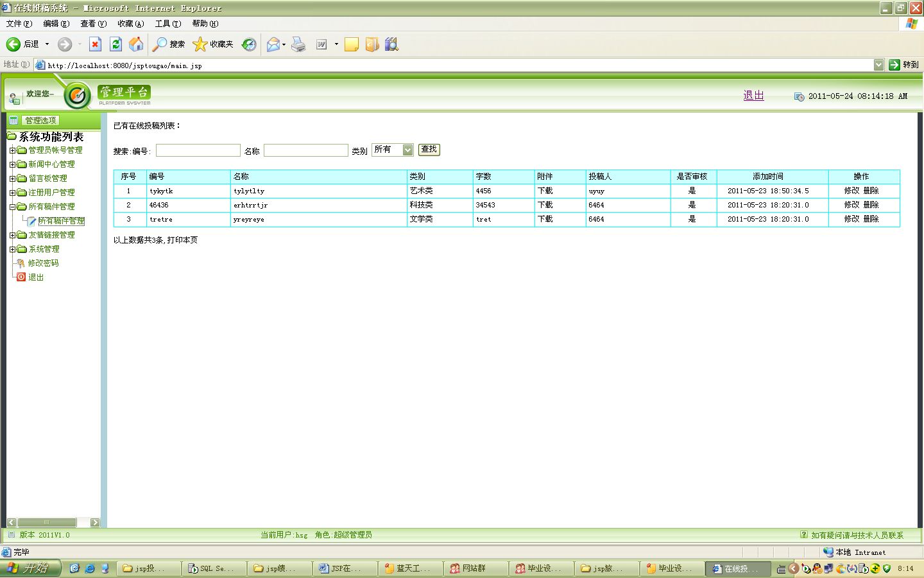Click 删除 for the tykytk row
Screen dimensions: 924x578
(871, 191)
